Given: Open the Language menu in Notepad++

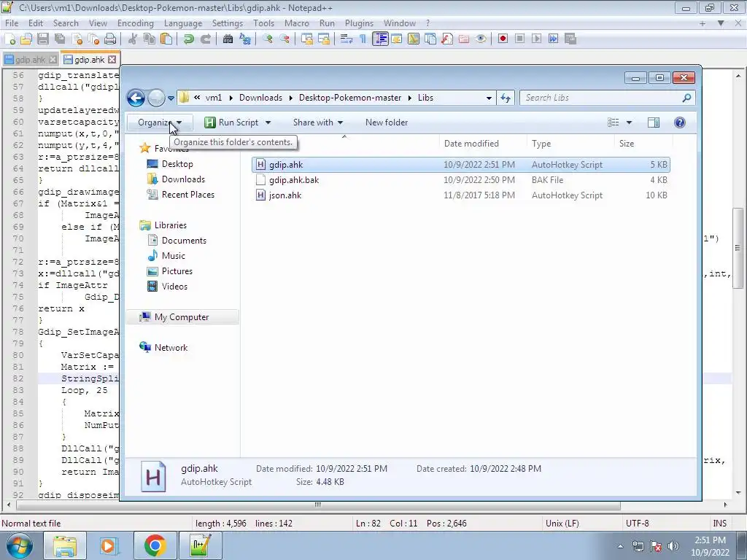Looking at the screenshot, I should [x=183, y=23].
